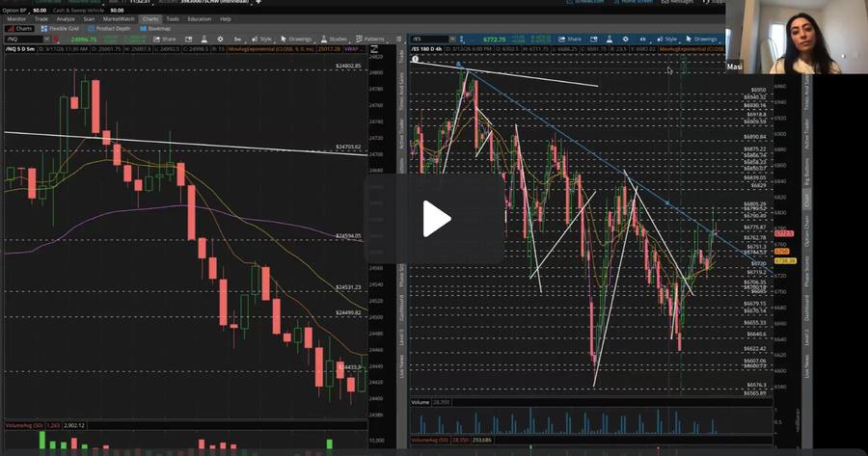Screen dimensions: 868x456
Task: Open the /NQ symbol dropdown arrow
Action: [46, 40]
